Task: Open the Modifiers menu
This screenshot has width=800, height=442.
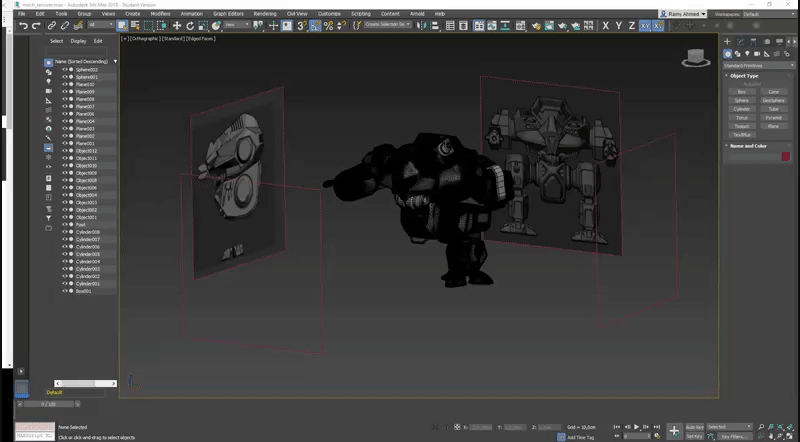Action: [x=160, y=14]
